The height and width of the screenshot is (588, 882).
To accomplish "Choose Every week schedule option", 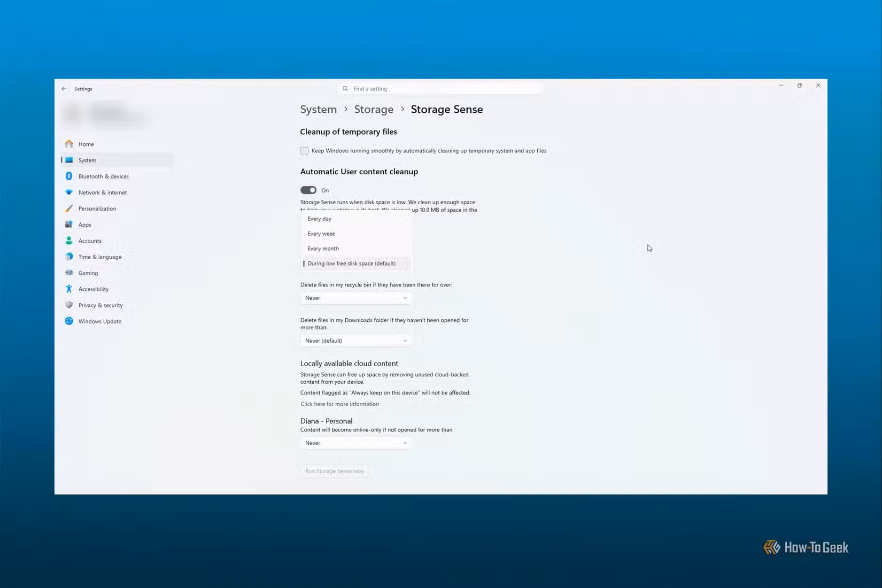I will pyautogui.click(x=356, y=234).
